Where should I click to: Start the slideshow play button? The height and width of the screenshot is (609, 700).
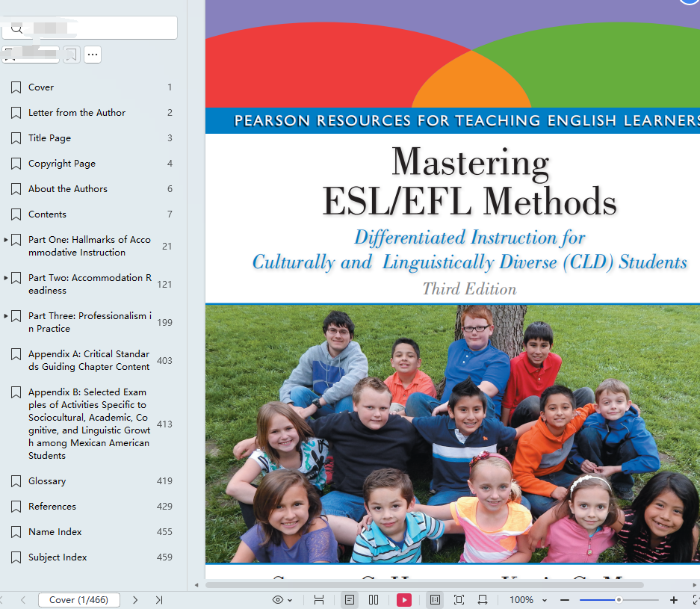click(x=404, y=600)
